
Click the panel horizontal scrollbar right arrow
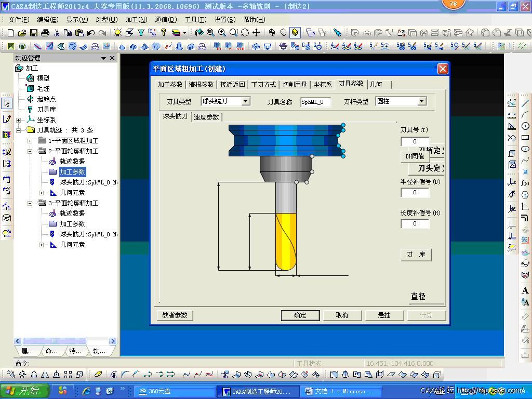click(x=113, y=341)
